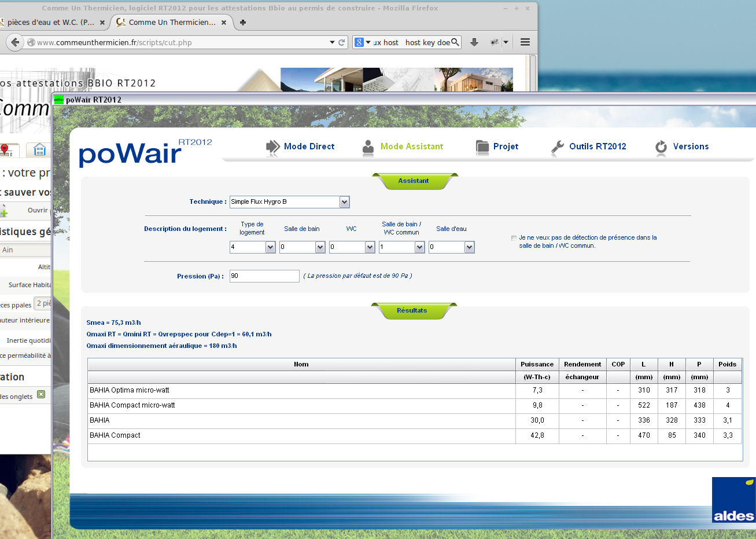Open the Firefox hamburger menu
The image size is (756, 539).
point(525,42)
